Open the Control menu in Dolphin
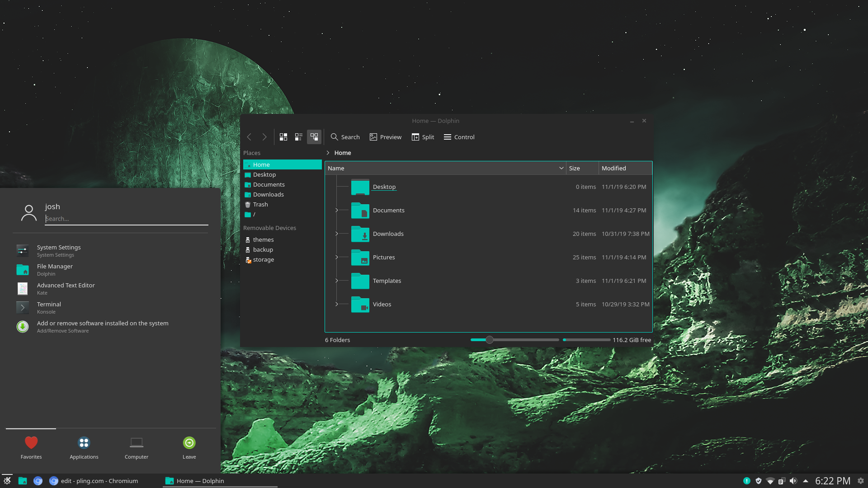 [459, 137]
